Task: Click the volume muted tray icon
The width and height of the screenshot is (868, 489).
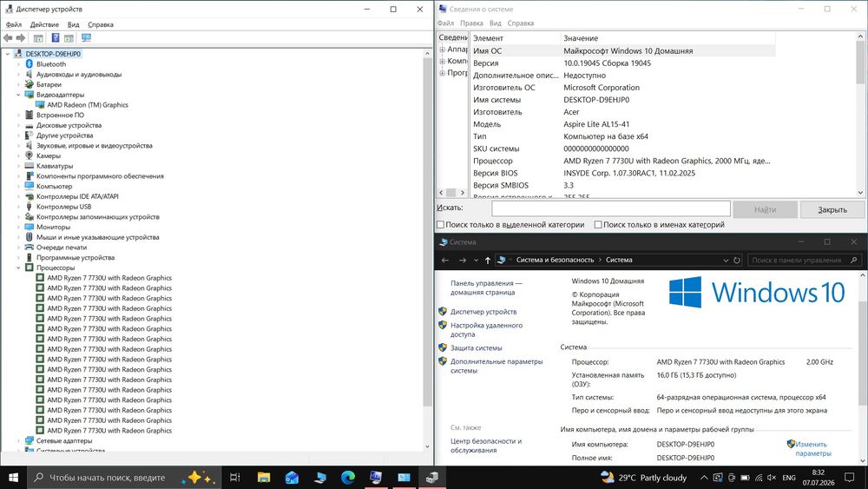Action: pos(772,478)
